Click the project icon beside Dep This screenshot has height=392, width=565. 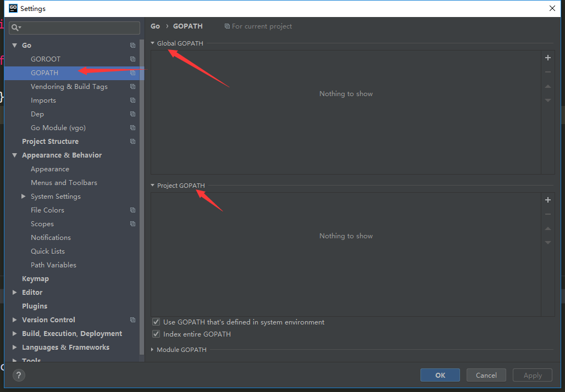[132, 114]
